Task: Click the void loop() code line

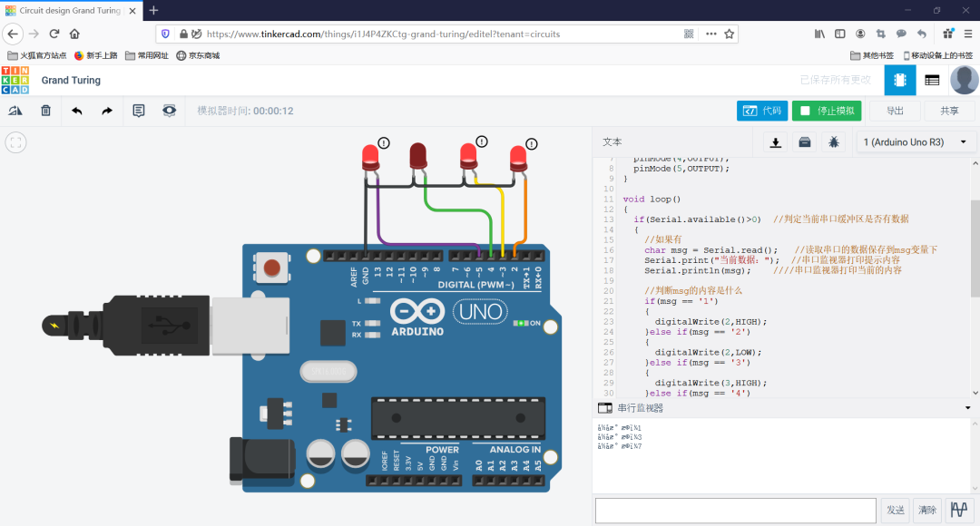Action: pos(652,200)
